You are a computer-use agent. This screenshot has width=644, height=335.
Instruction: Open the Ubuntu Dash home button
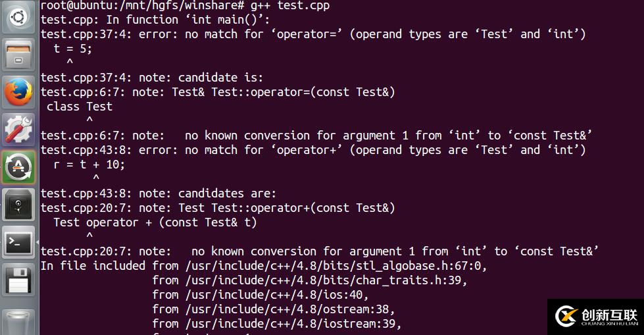pyautogui.click(x=19, y=17)
